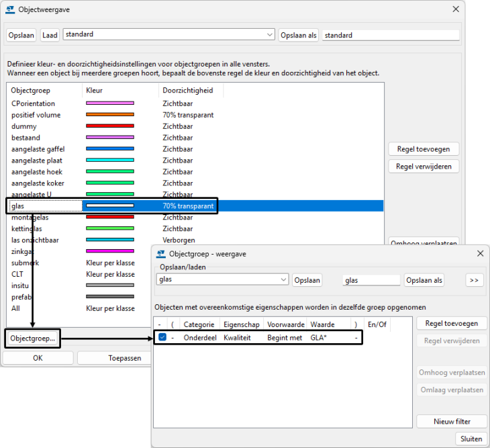490x448 pixels.
Task: Click the insitu gray color swatch
Action: coord(110,285)
